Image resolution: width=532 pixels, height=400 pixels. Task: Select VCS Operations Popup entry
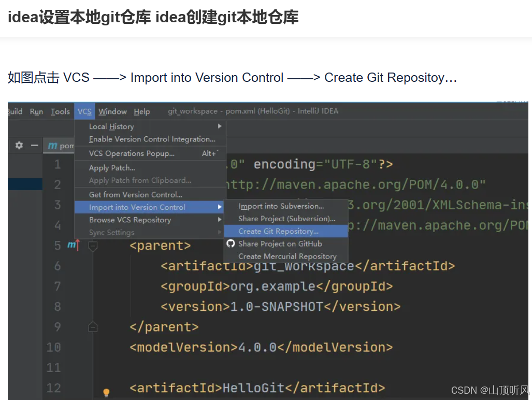(150, 153)
